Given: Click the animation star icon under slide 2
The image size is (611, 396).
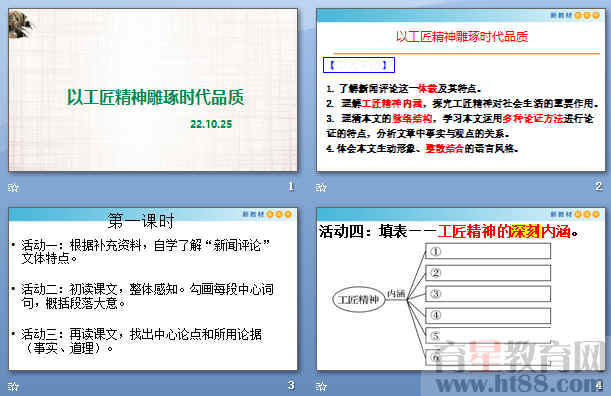Looking at the screenshot, I should click(x=321, y=188).
